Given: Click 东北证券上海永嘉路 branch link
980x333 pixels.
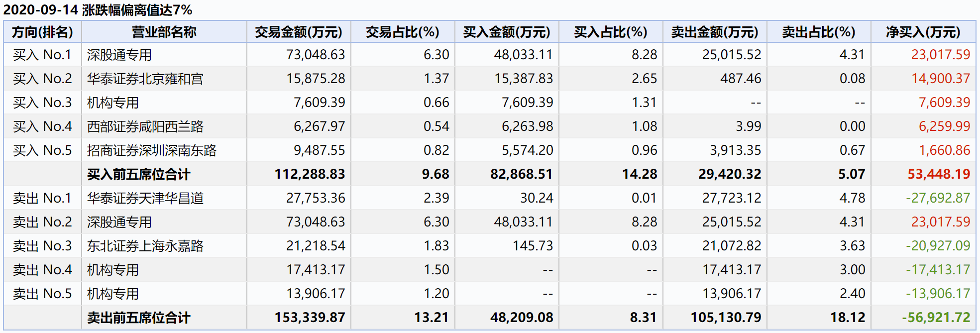Looking at the screenshot, I should tap(145, 246).
